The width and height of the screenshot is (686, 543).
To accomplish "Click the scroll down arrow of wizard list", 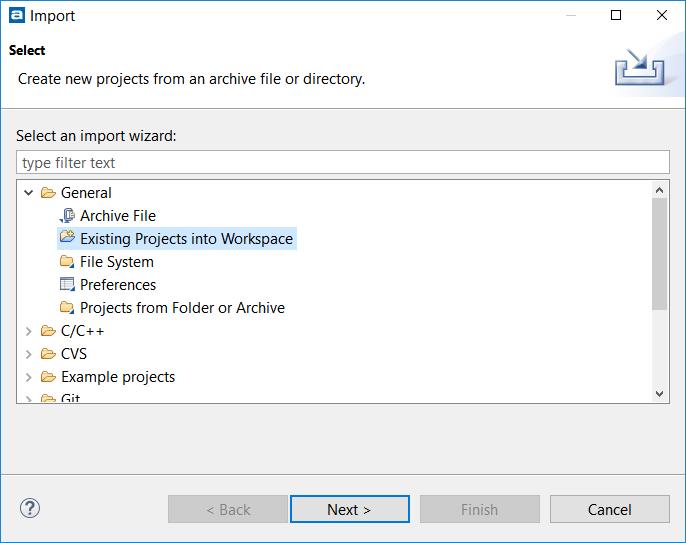I will (x=659, y=393).
